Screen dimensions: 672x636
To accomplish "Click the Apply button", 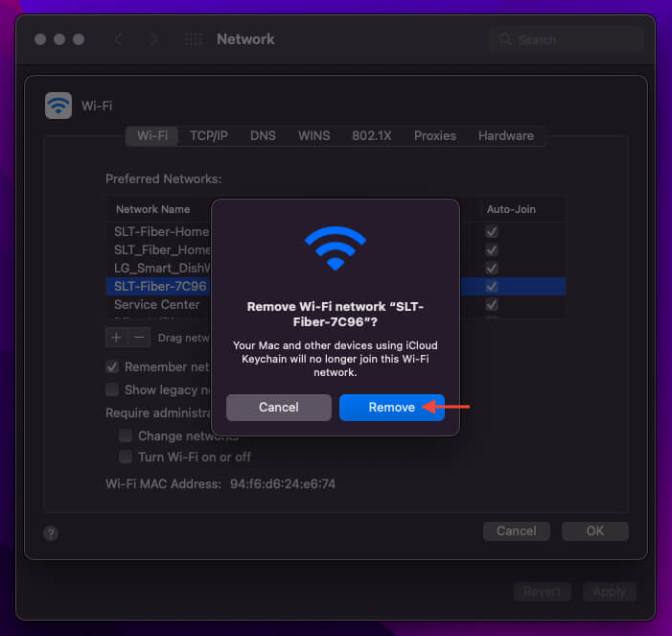I will (x=609, y=592).
